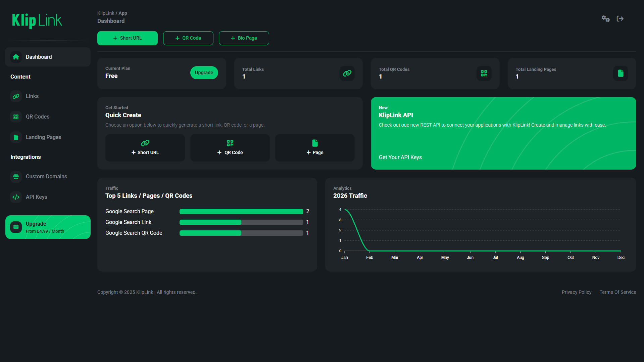Log out using the sign-out icon
This screenshot has height=362, width=644.
tap(620, 19)
